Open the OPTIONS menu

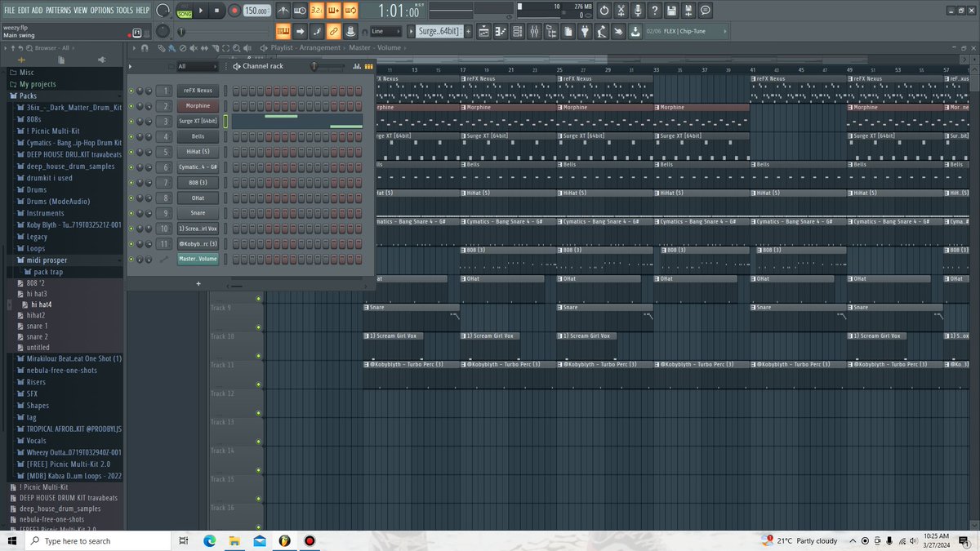102,10
